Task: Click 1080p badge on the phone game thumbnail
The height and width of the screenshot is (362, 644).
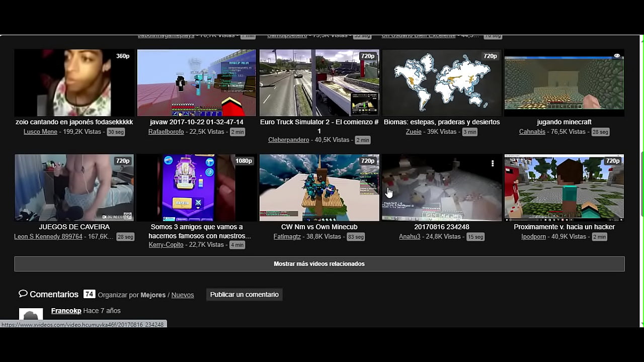Action: (x=244, y=161)
